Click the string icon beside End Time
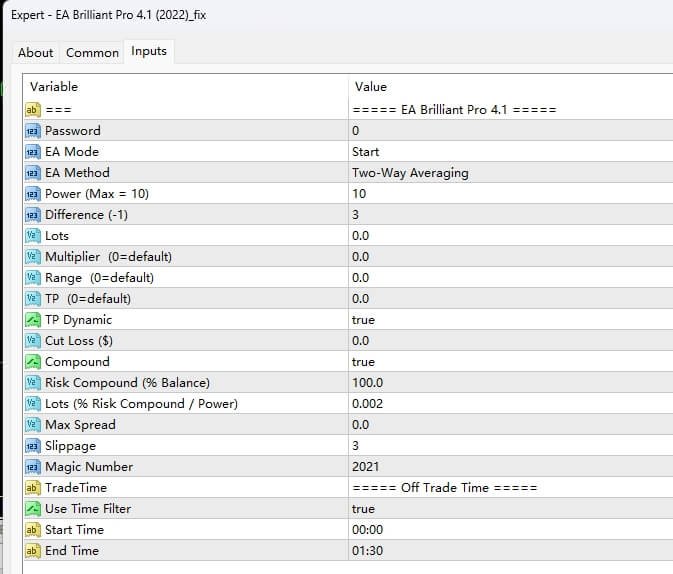 (33, 551)
